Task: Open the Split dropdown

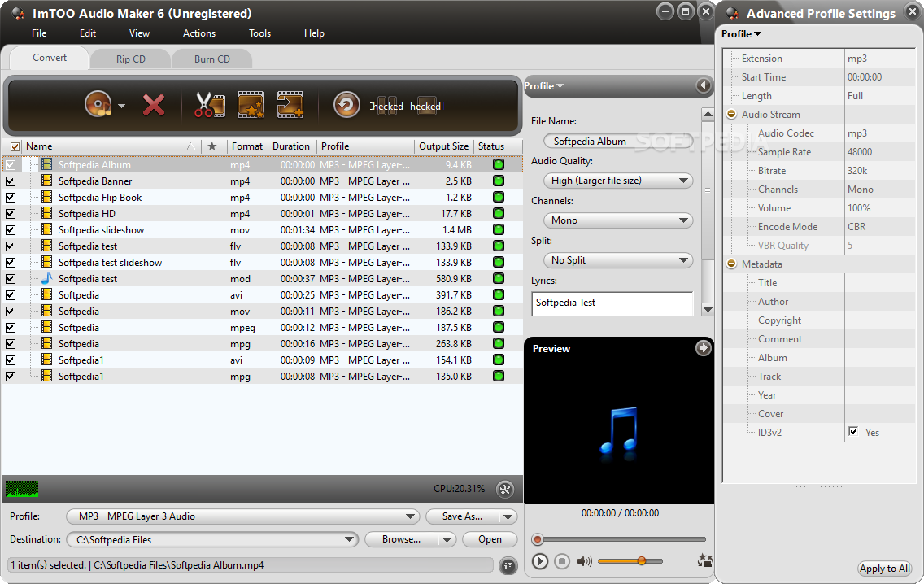Action: pos(618,260)
